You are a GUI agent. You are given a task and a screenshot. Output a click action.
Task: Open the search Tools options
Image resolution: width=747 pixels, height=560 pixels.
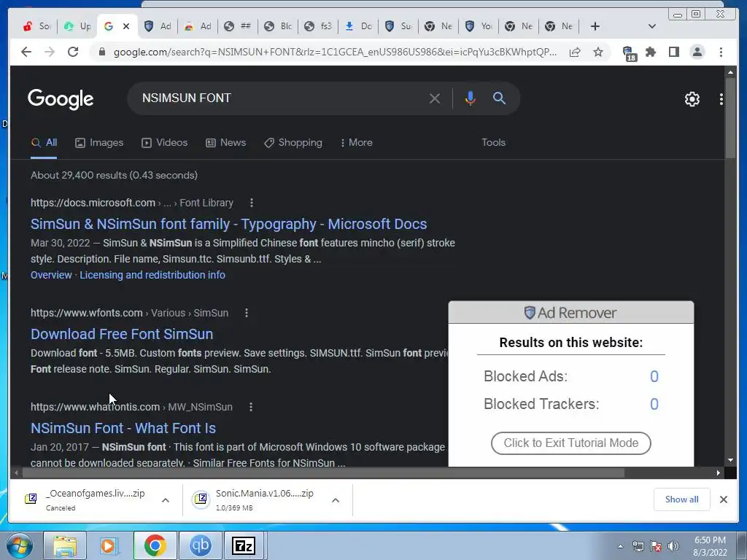(493, 142)
